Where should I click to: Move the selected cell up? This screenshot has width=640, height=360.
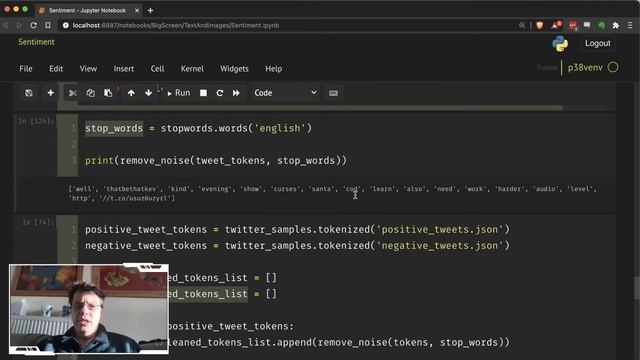[x=131, y=93]
